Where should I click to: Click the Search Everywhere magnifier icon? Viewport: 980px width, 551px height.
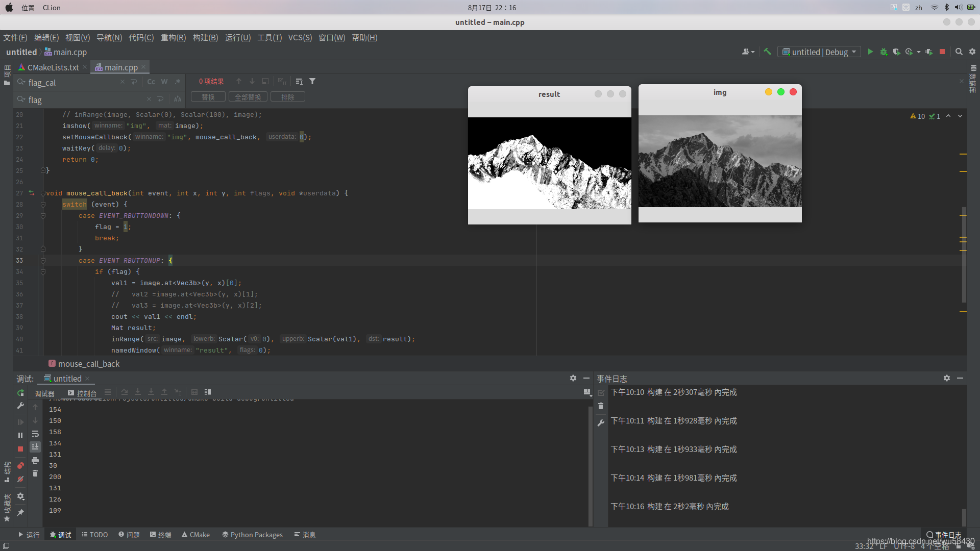pos(959,52)
